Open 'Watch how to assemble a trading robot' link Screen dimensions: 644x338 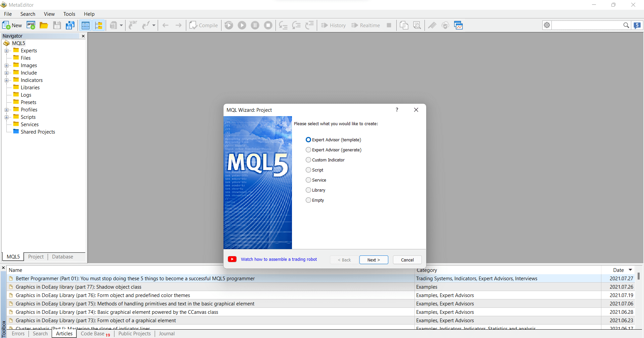(279, 259)
